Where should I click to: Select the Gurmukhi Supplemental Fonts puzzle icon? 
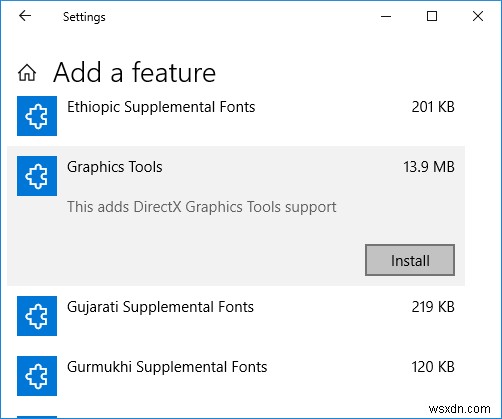point(37,376)
